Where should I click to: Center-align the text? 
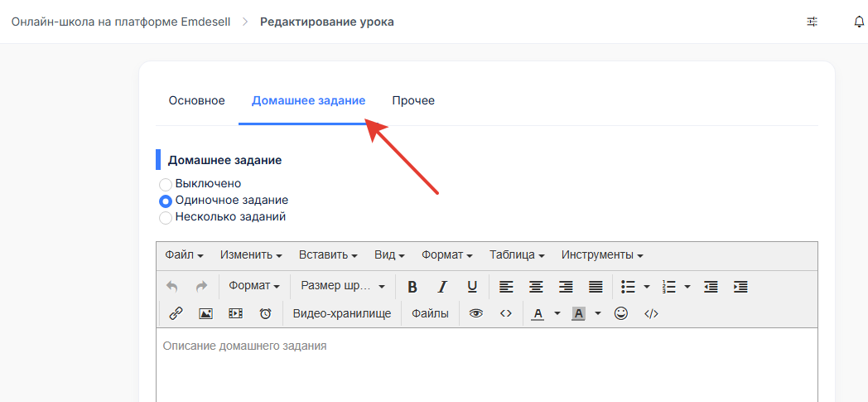pyautogui.click(x=536, y=286)
